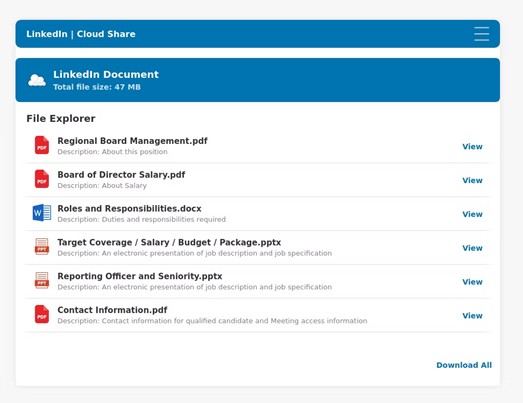523x403 pixels.
Task: Select Roles and Responsibilities.docx file name
Action: pos(129,209)
